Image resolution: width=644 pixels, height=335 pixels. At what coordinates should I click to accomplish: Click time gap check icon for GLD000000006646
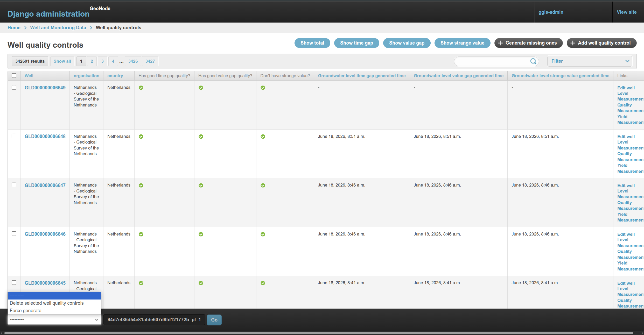click(141, 234)
